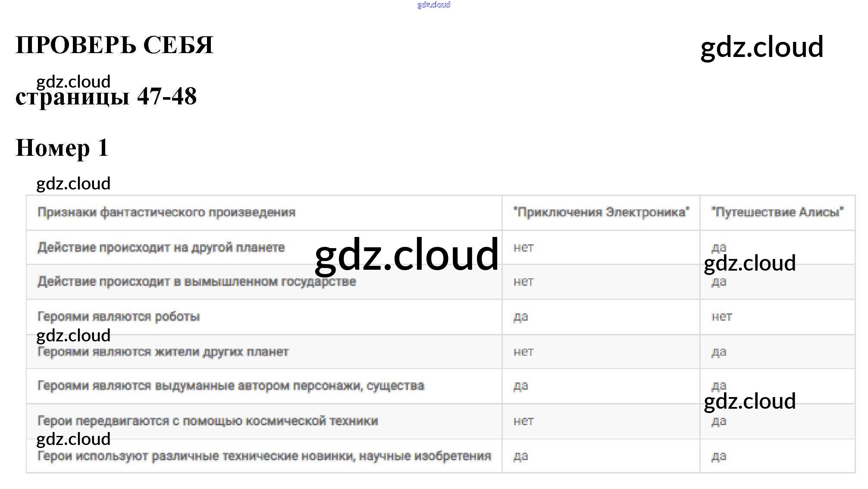Click the "Приключения Электроника" column header

(x=601, y=212)
